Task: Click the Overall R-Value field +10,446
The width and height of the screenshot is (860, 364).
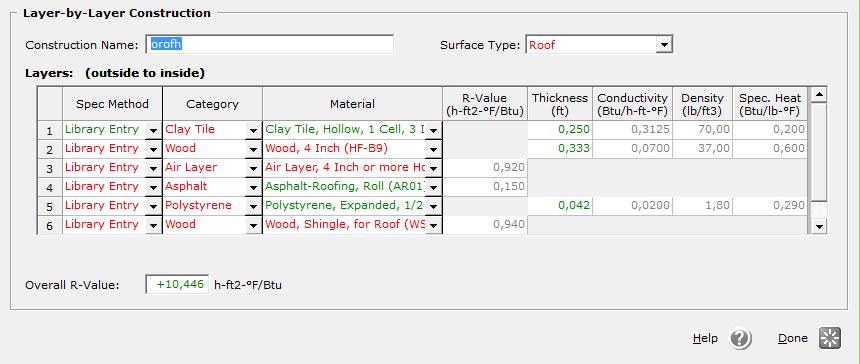Action: click(x=177, y=285)
